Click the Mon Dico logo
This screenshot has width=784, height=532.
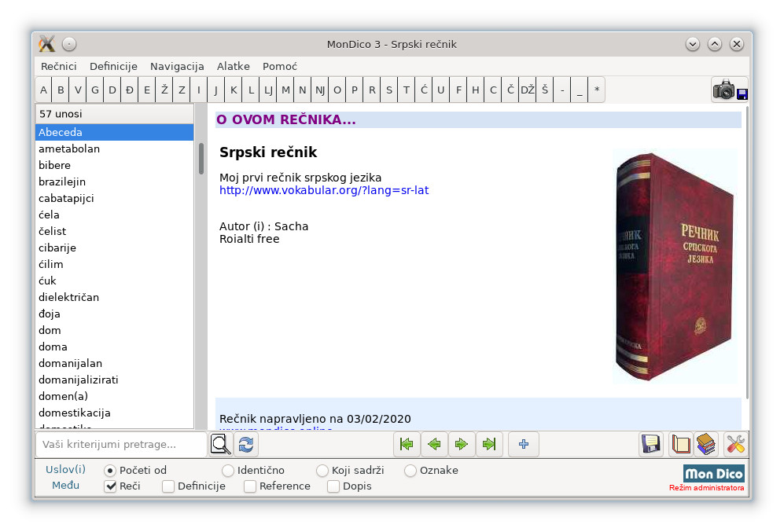pos(713,474)
